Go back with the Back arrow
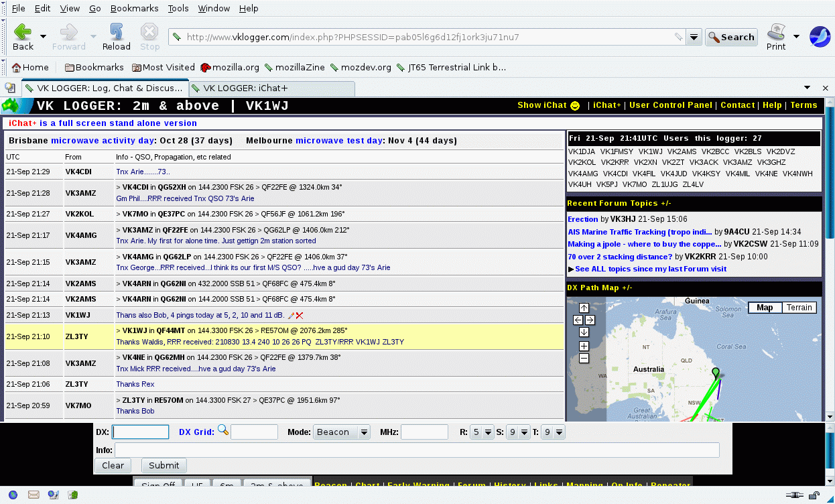The image size is (835, 504). (22, 37)
